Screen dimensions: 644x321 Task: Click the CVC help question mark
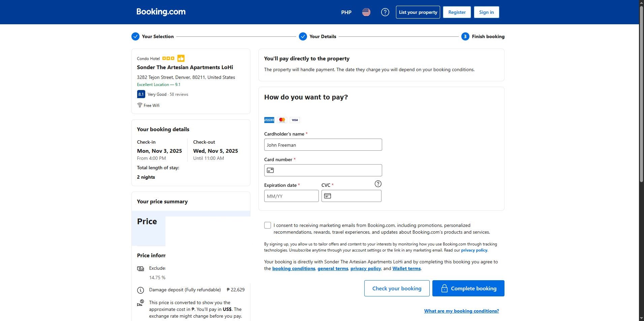378,184
